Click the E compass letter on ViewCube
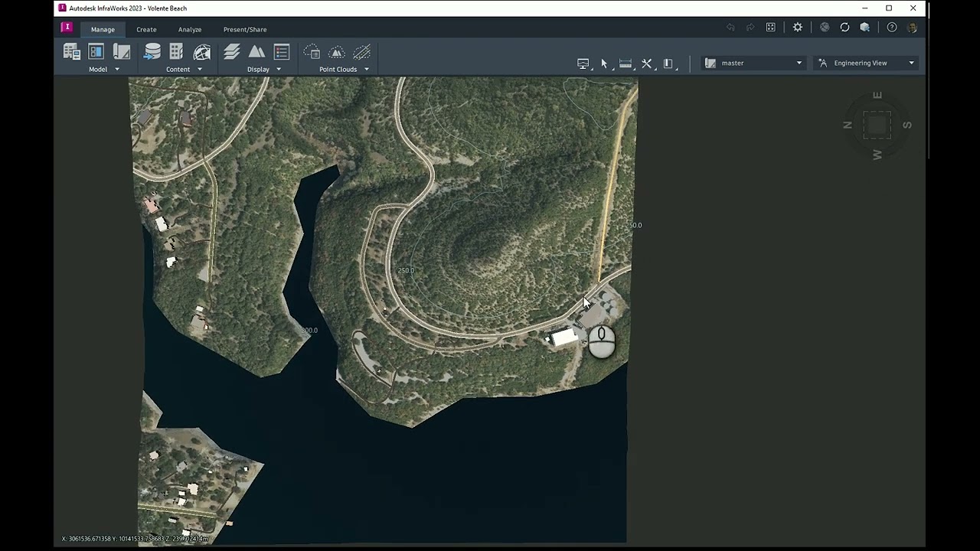The height and width of the screenshot is (551, 980). pos(877,96)
